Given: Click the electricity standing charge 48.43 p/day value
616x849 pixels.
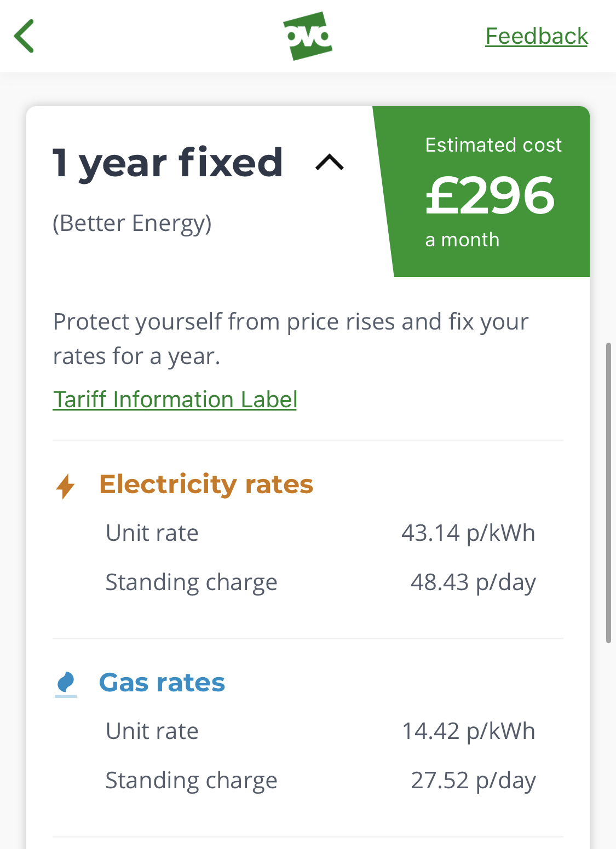Looking at the screenshot, I should coord(473,582).
